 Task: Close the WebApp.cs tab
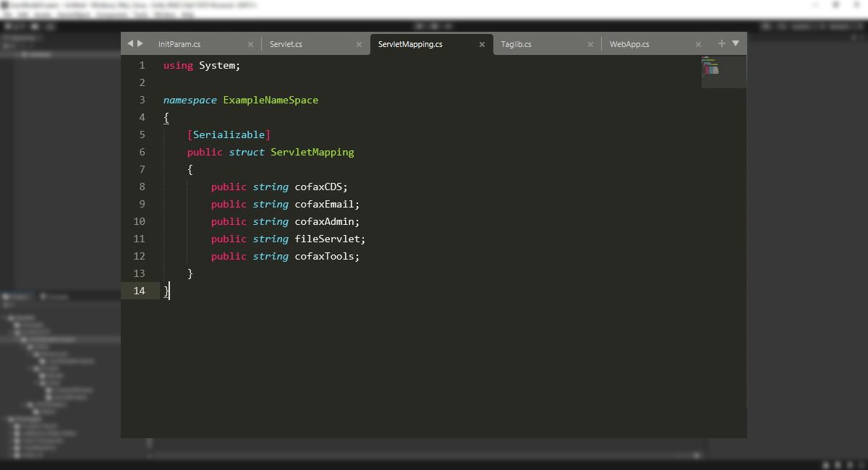[x=699, y=44]
